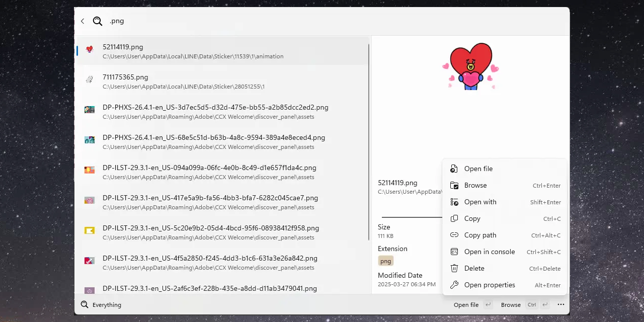Screen dimensions: 644x322
Task: Click the heart sticker preview image
Action: click(x=470, y=66)
